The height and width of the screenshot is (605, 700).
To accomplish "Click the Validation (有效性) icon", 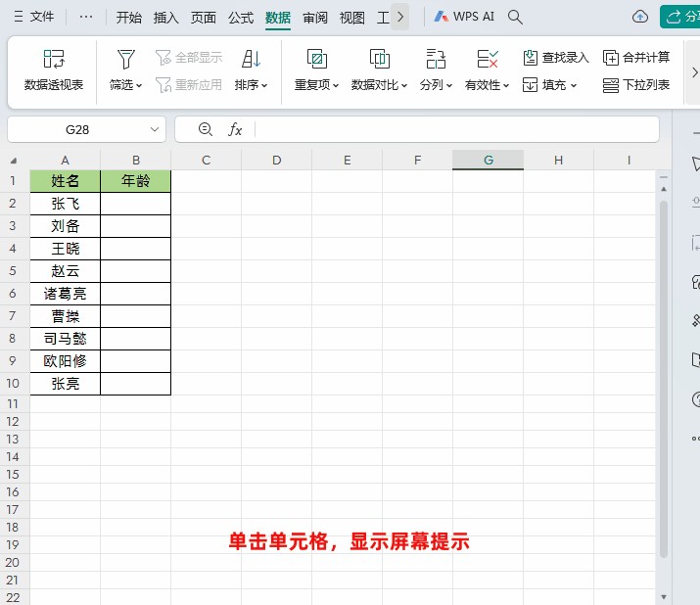I will point(488,60).
